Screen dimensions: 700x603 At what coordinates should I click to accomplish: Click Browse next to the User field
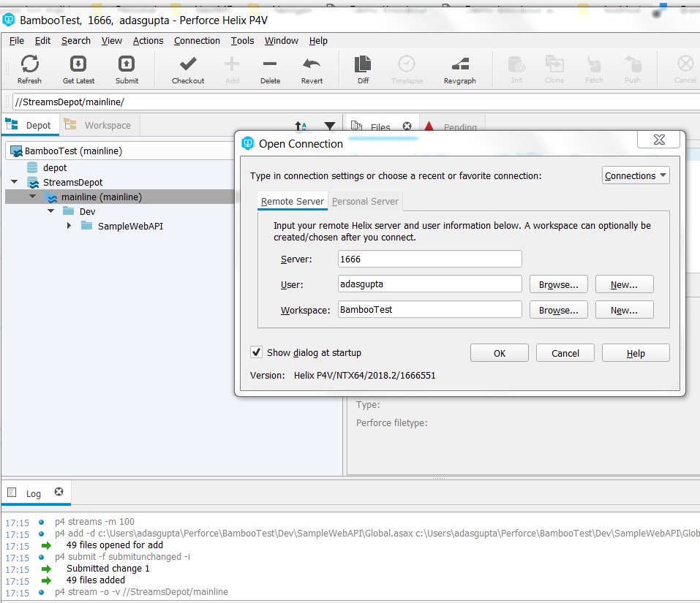(559, 284)
